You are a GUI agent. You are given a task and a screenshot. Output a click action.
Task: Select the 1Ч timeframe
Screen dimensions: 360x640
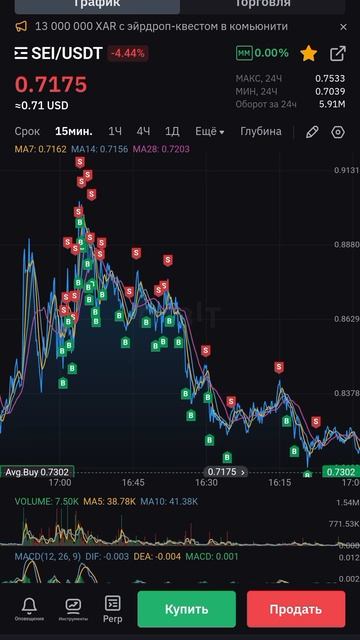click(x=115, y=131)
